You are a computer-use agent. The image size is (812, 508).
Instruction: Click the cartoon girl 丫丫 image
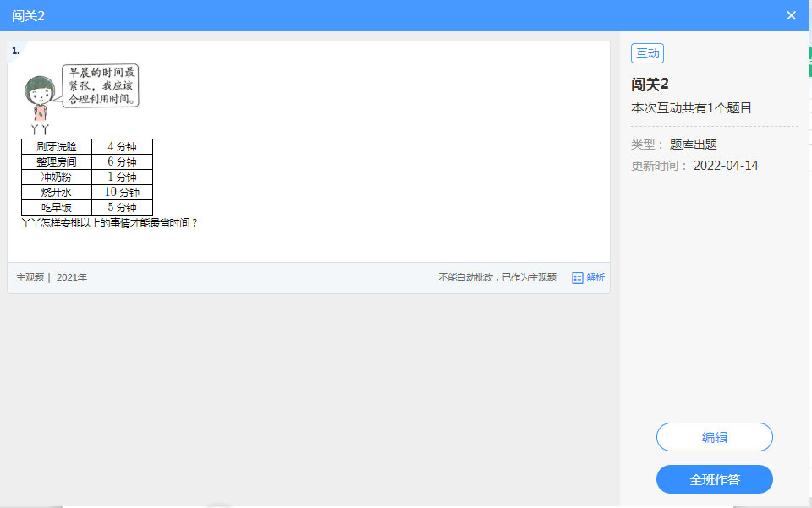(x=38, y=95)
